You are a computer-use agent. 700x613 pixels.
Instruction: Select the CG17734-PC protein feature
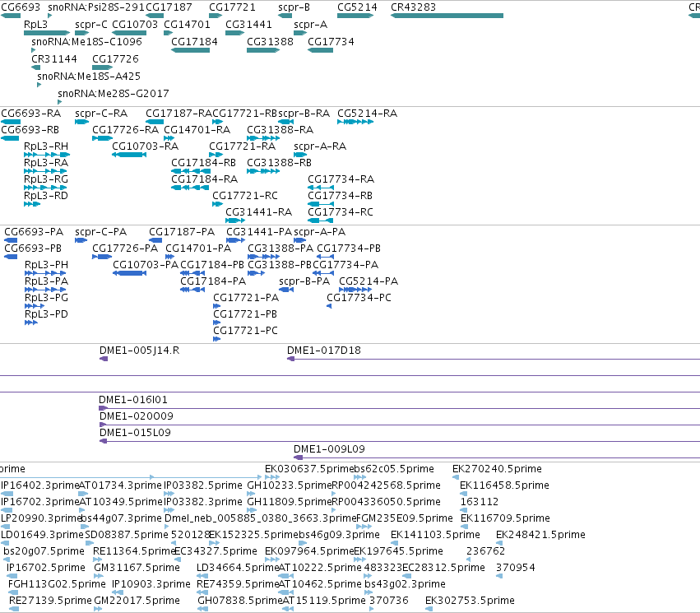pos(329,306)
